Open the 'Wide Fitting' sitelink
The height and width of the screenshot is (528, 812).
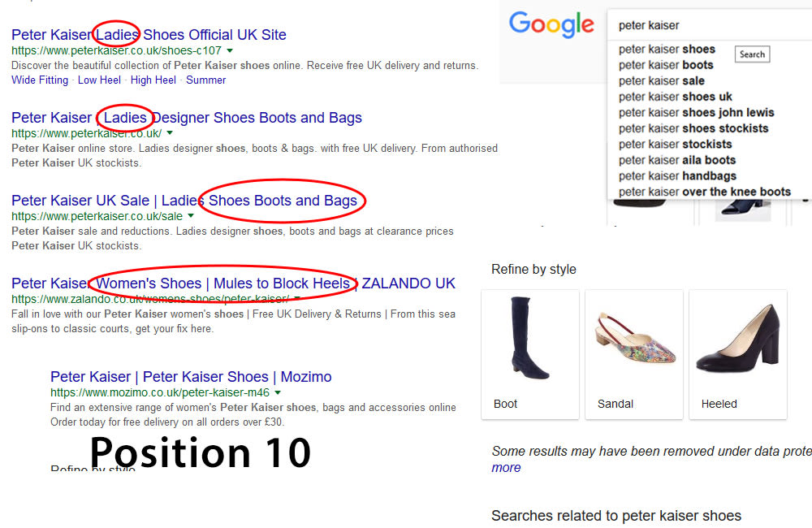point(40,80)
